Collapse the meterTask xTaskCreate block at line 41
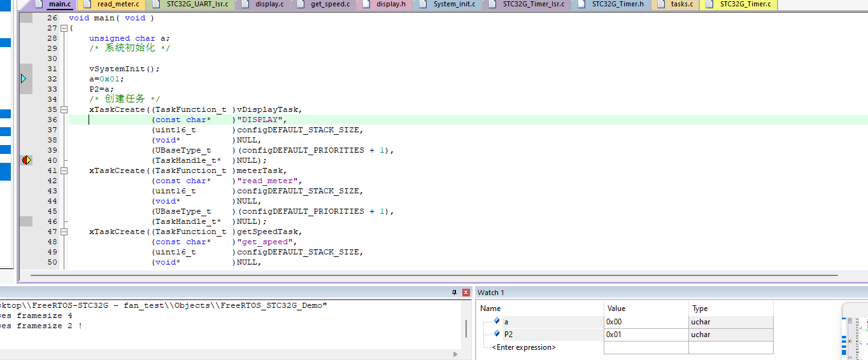868x360 pixels. pyautogui.click(x=64, y=170)
